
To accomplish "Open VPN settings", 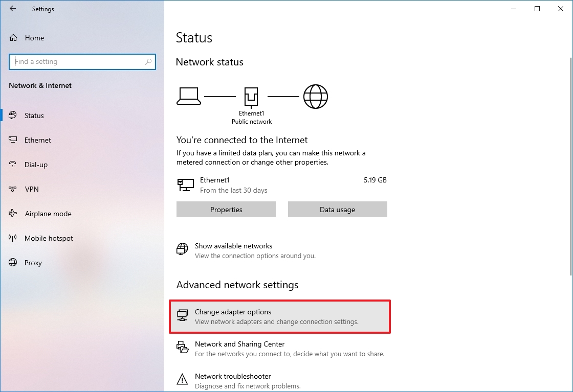I will [32, 189].
